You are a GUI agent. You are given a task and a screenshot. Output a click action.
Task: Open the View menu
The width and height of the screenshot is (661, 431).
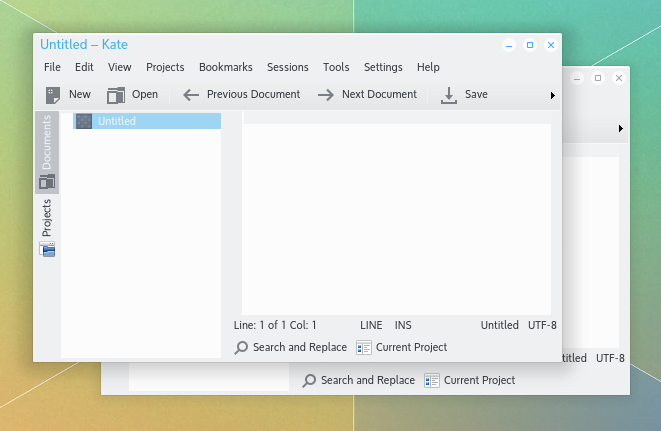click(119, 67)
